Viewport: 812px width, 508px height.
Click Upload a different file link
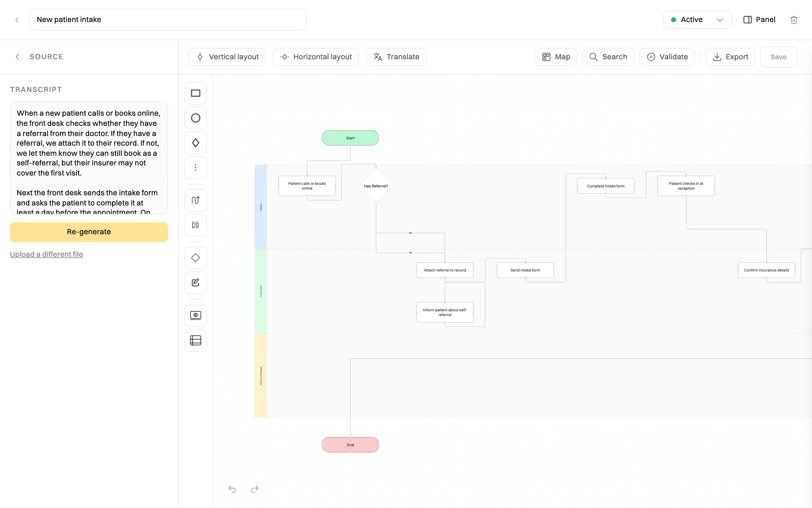coord(46,254)
